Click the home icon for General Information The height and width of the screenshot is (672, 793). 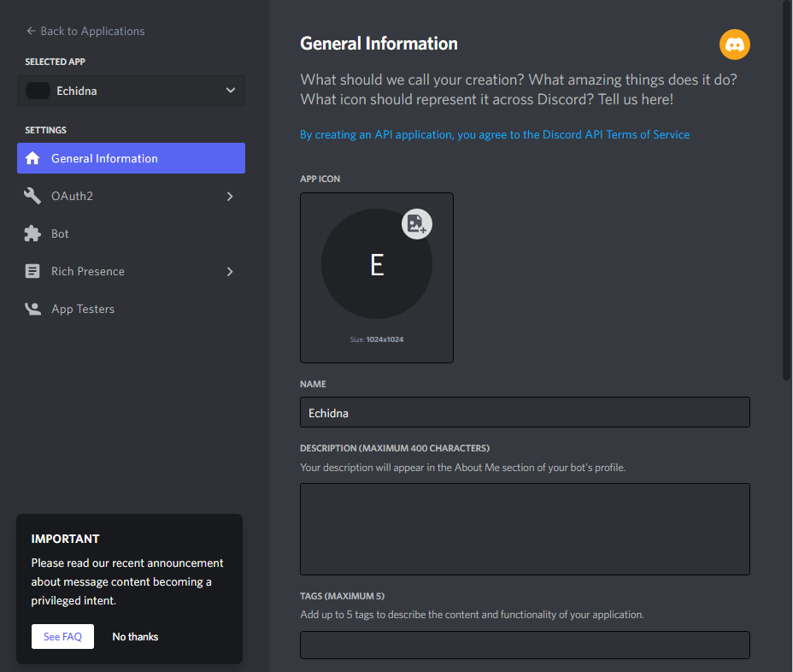32,158
